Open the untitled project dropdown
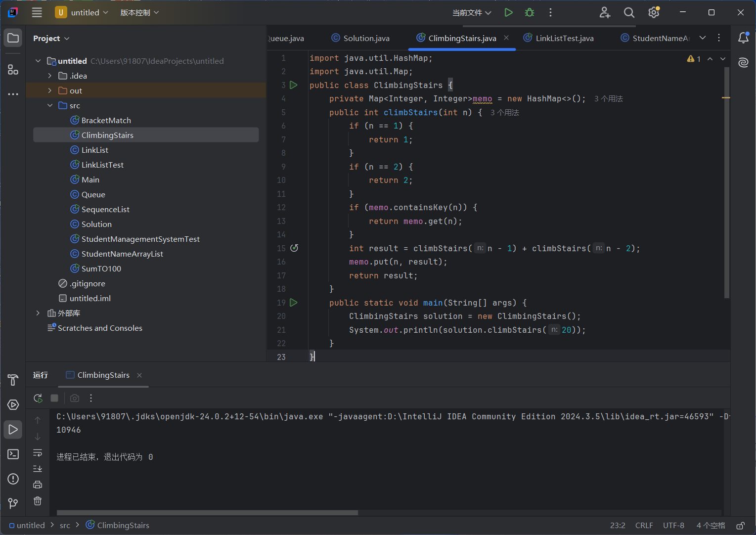Screen dimensions: 756x535 pyautogui.click(x=82, y=12)
